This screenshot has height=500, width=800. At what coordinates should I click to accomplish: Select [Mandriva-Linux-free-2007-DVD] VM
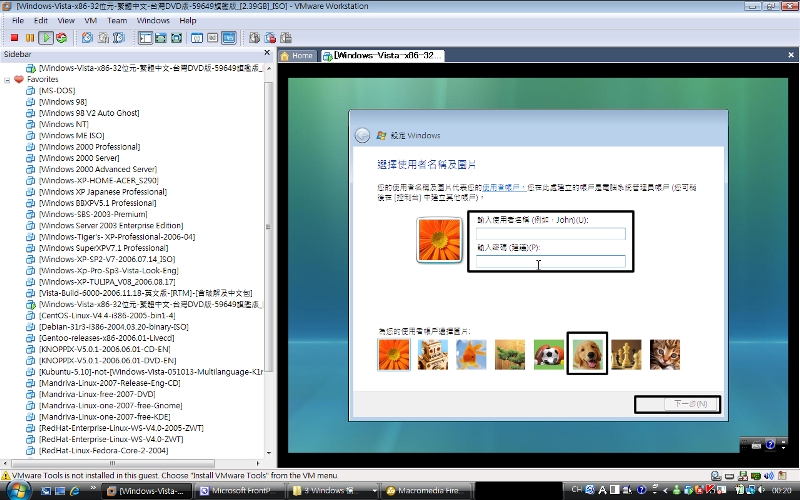click(97, 394)
